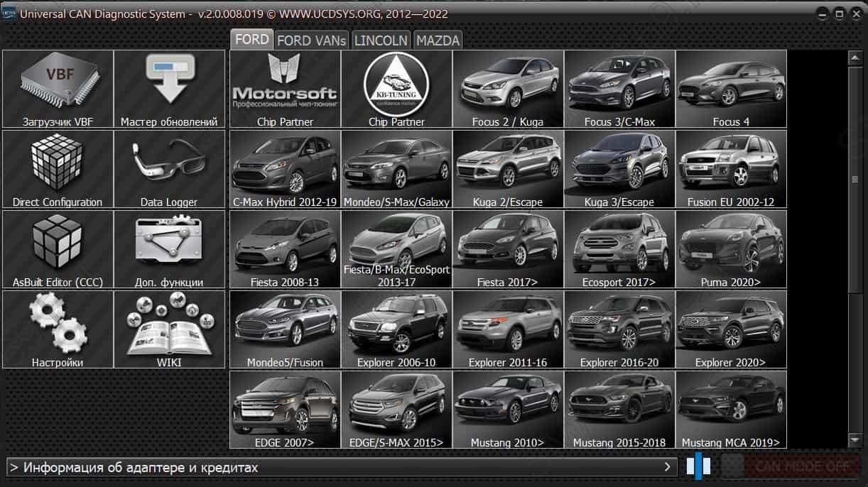Open the WIKI book icon
The image size is (868, 487).
(169, 329)
